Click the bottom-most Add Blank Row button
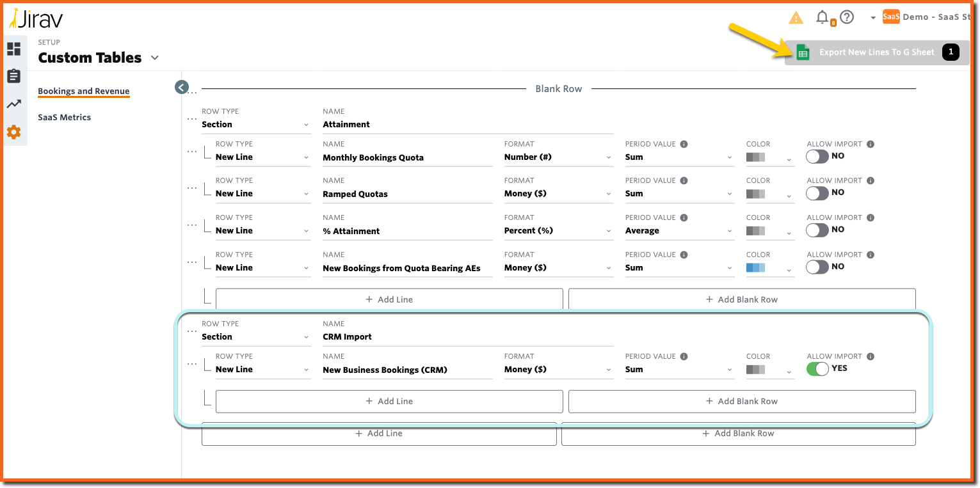Screen dimensions: 980x488 pos(739,434)
